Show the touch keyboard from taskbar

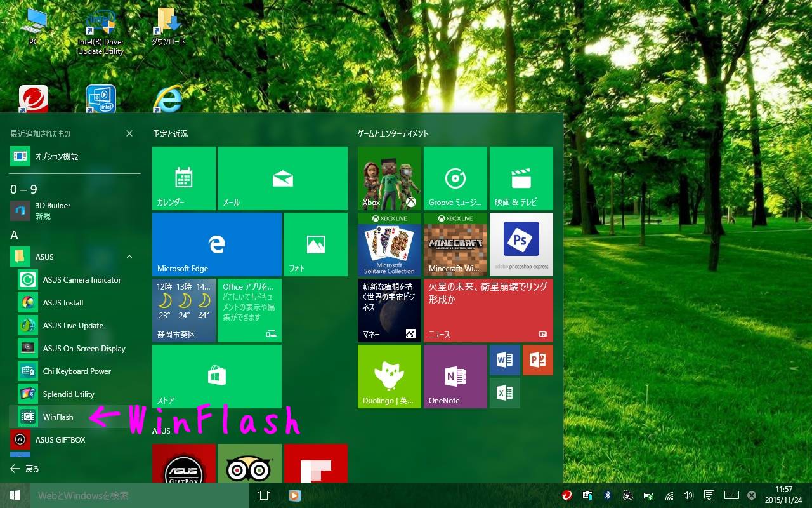click(731, 495)
